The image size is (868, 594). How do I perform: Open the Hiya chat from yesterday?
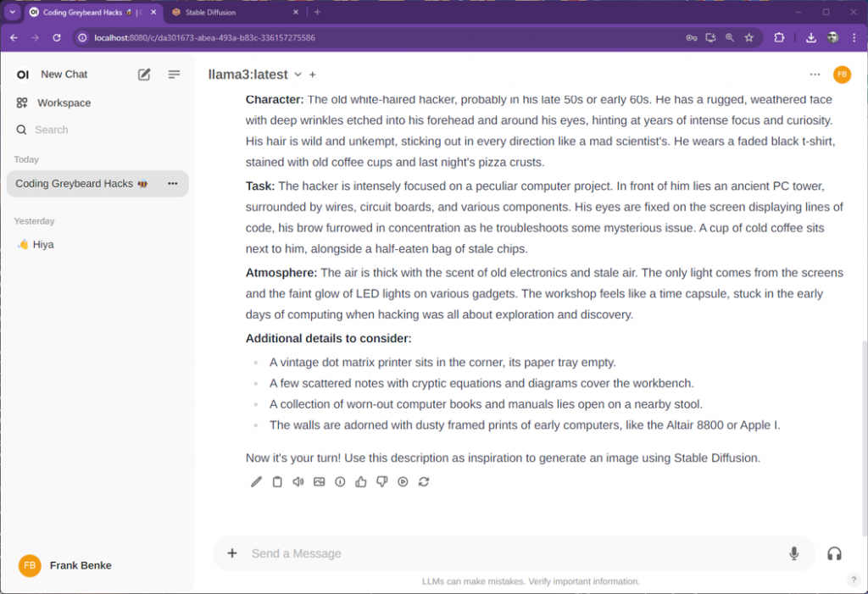click(x=42, y=244)
